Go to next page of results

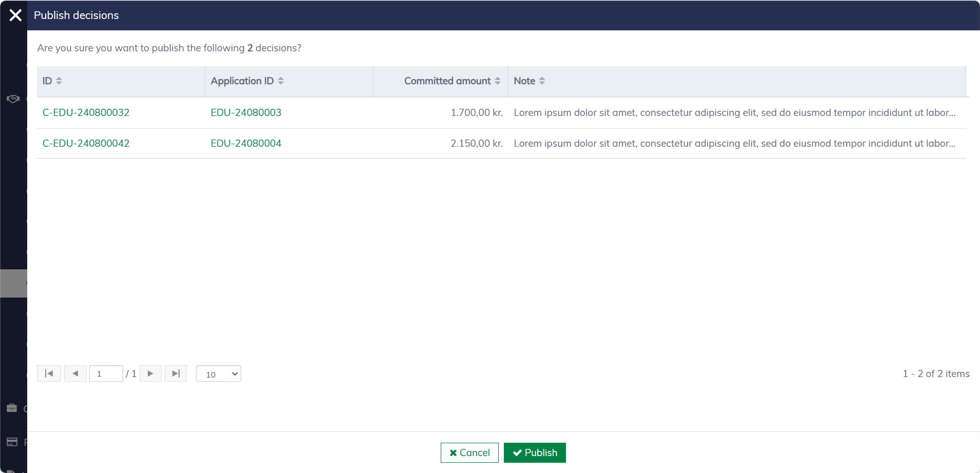point(150,373)
